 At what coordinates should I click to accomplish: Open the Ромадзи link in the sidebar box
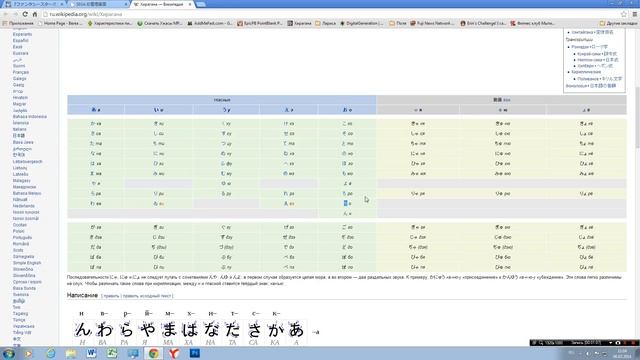point(579,47)
